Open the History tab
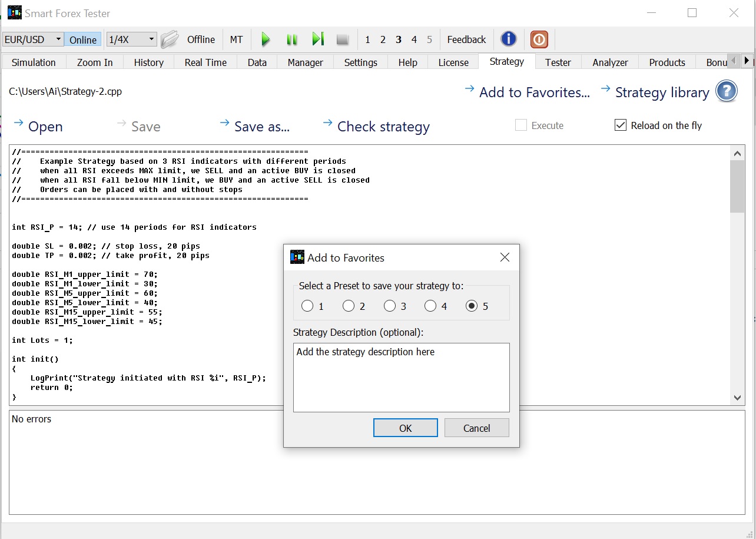Image resolution: width=756 pixels, height=539 pixels. [x=148, y=62]
